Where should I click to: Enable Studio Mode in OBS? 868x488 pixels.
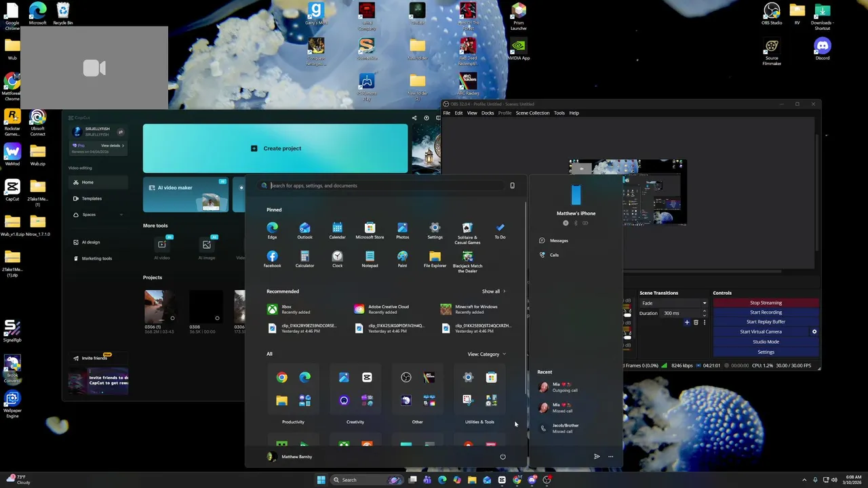766,342
